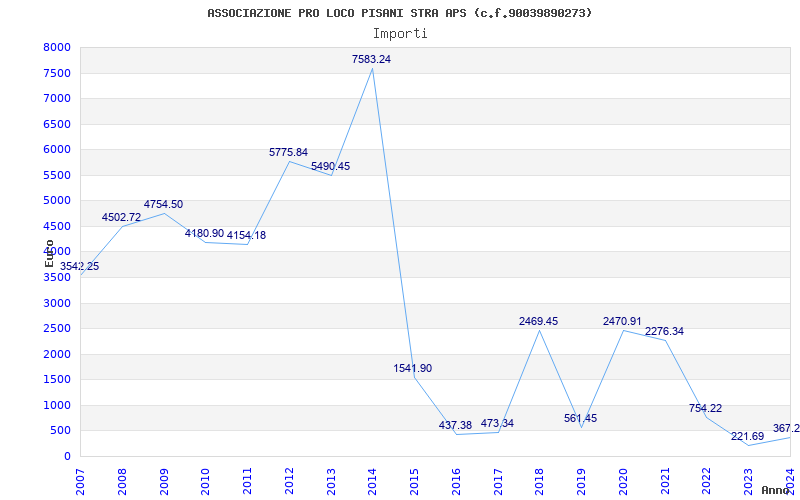Select the 2000 y-axis tick label

click(57, 354)
